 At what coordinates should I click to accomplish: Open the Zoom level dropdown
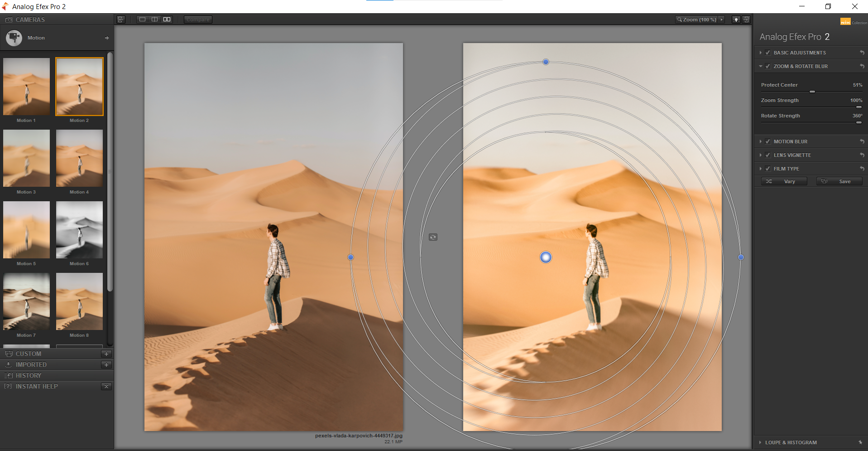[722, 19]
